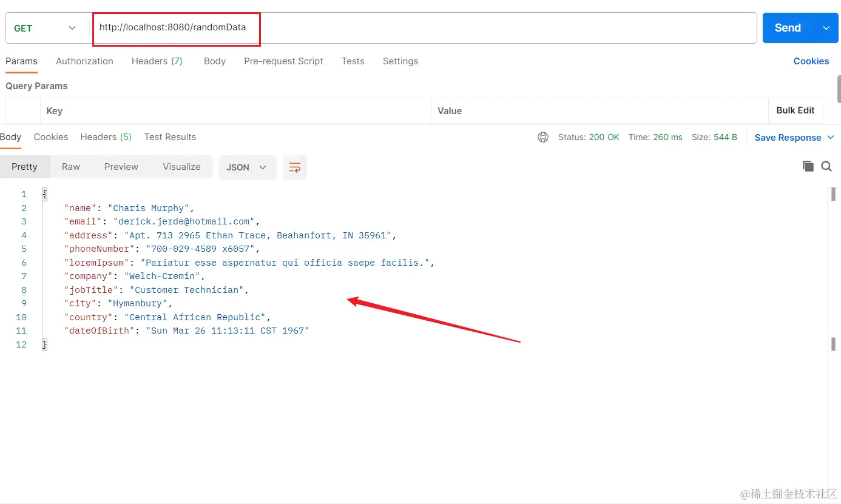Viewport: 841px width, 504px height.
Task: Open the request Headers (7) tab
Action: [157, 61]
